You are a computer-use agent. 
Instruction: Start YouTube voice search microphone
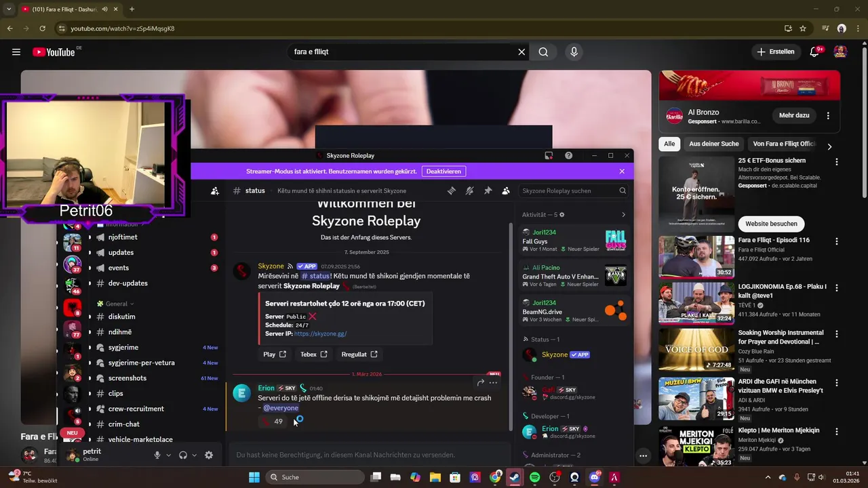(x=574, y=52)
